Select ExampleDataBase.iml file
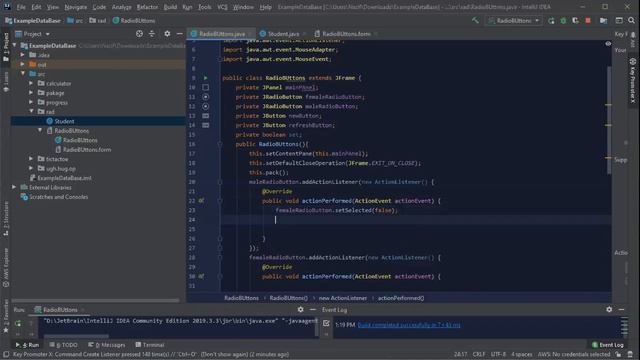 coord(64,178)
